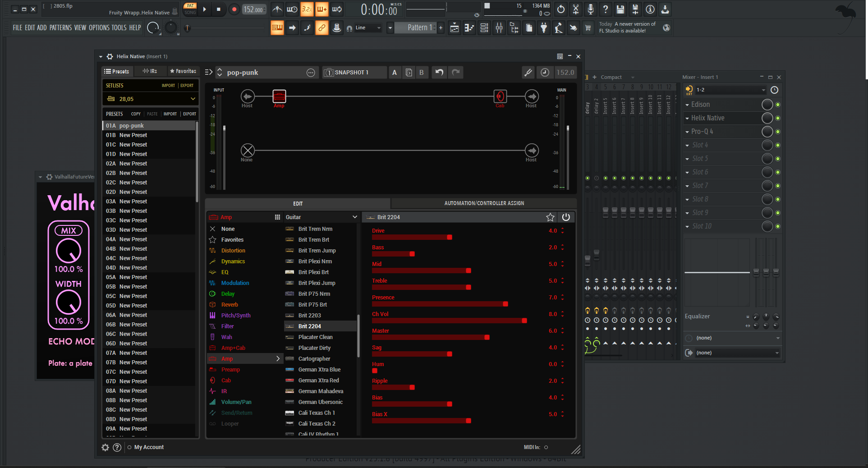Start playback with the FL Studio play button

pyautogui.click(x=205, y=9)
